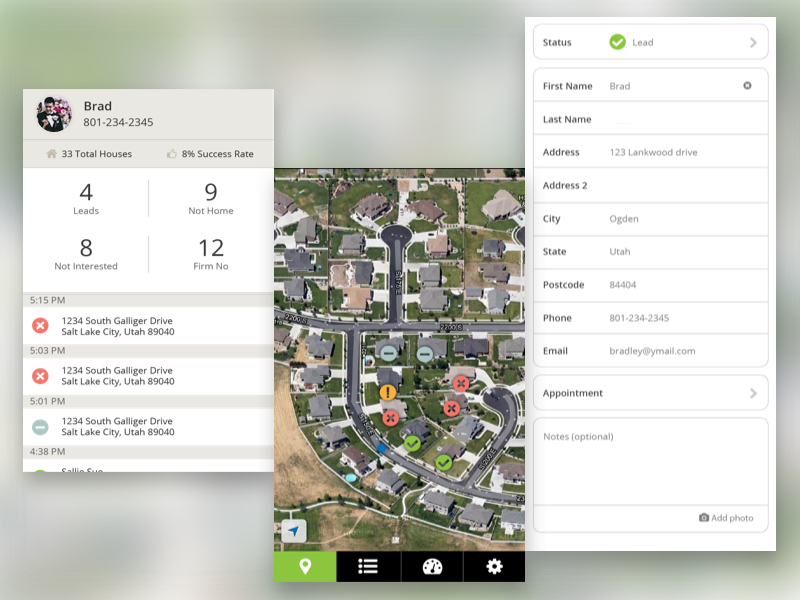Click the gray minus icon in 5:01 PM entry

pos(40,427)
